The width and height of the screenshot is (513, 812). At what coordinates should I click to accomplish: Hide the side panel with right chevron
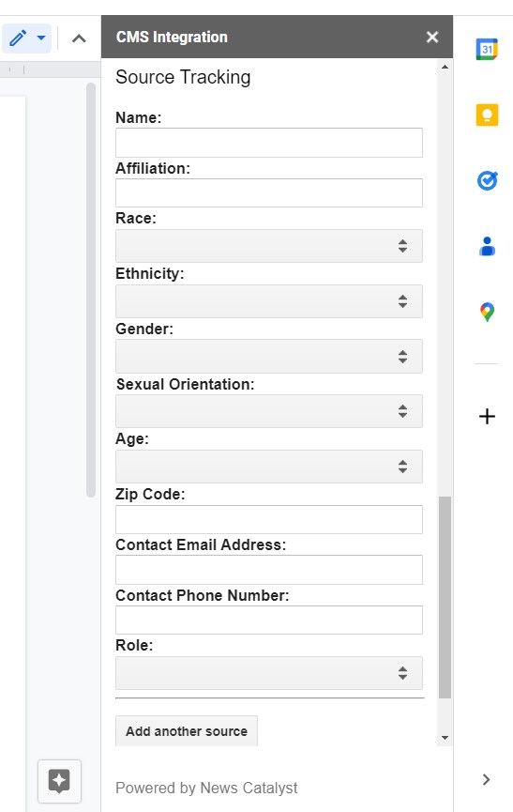click(486, 779)
